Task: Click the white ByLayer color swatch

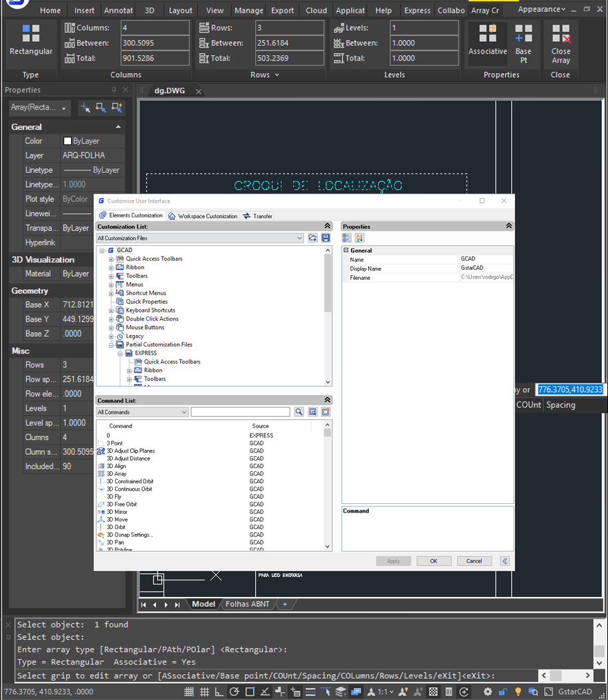Action: click(67, 141)
